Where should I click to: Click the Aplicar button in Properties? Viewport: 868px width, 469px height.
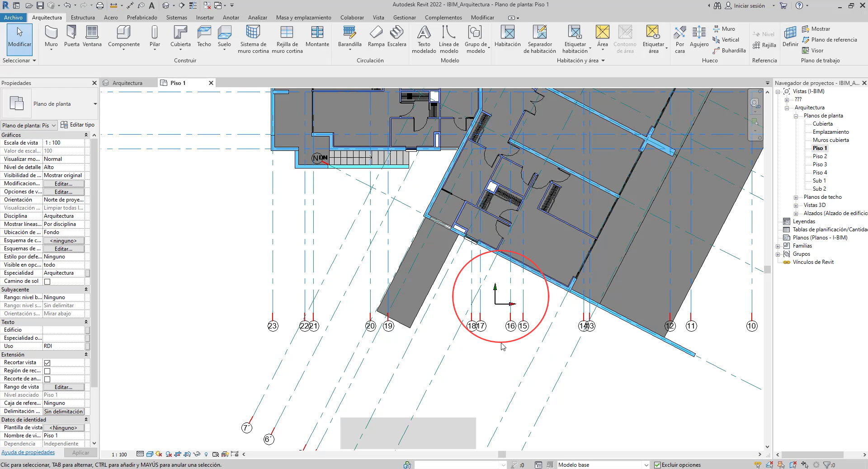point(80,452)
